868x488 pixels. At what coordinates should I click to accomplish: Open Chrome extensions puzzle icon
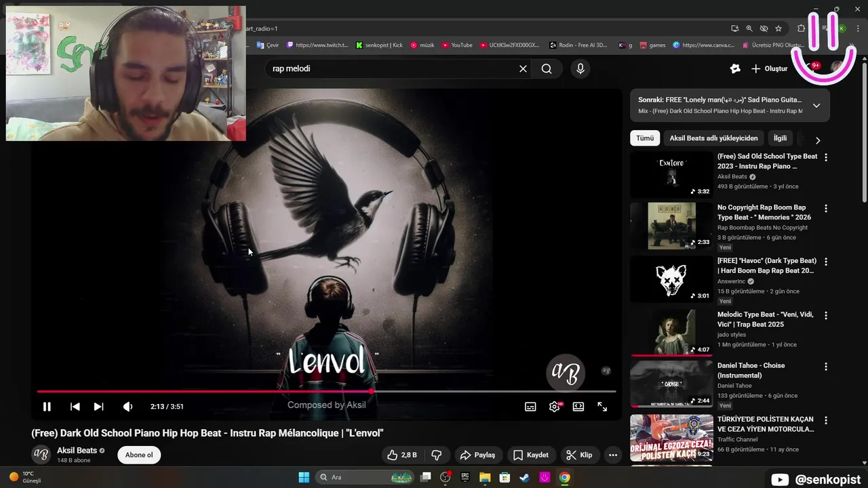point(801,28)
